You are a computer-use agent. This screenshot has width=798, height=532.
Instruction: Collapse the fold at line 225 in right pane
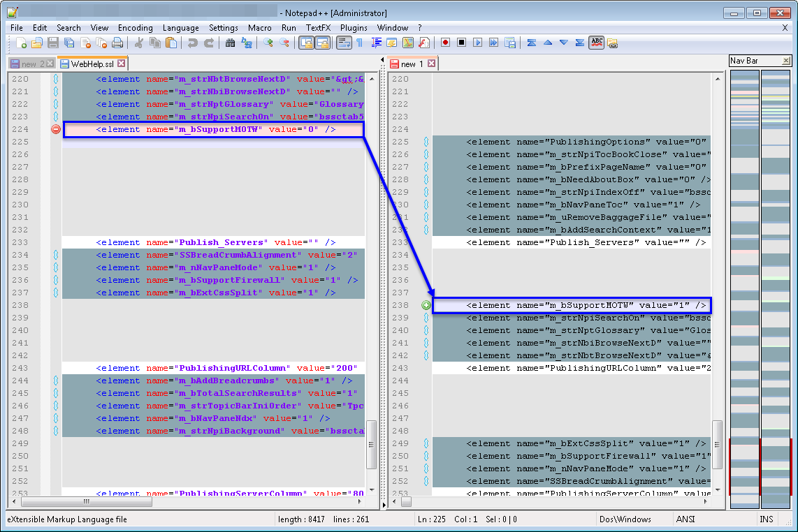(x=427, y=141)
